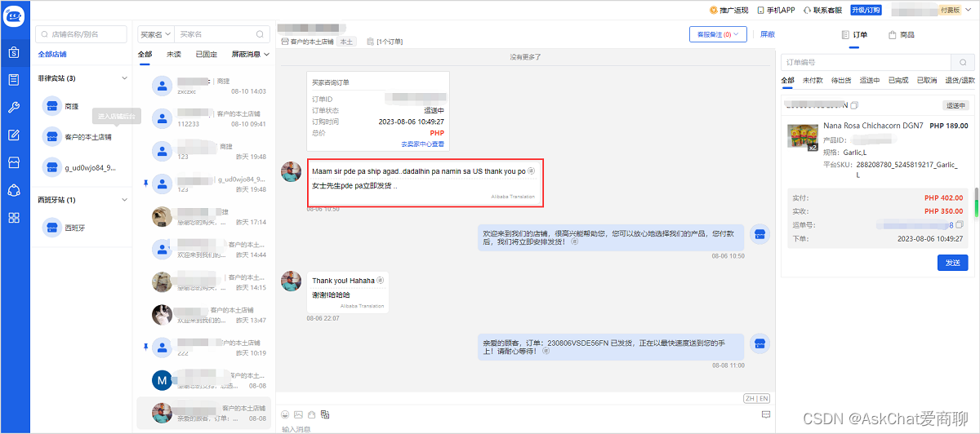This screenshot has height=434, width=980.
Task: Open quick replies icon at input right
Action: [x=765, y=414]
